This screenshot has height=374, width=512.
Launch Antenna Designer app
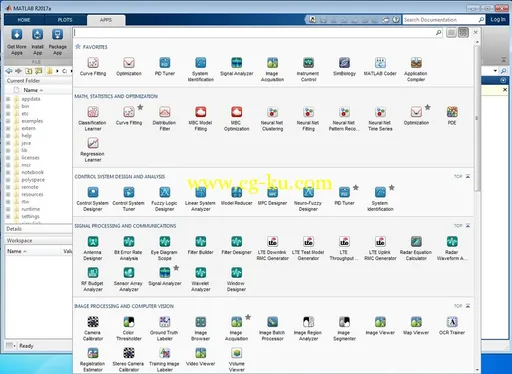[93, 248]
